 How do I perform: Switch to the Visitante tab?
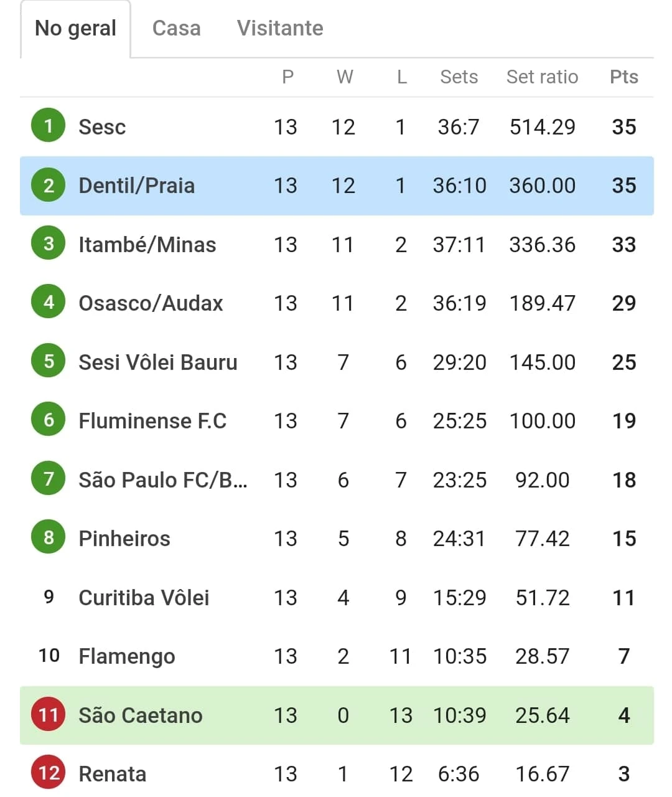[280, 28]
